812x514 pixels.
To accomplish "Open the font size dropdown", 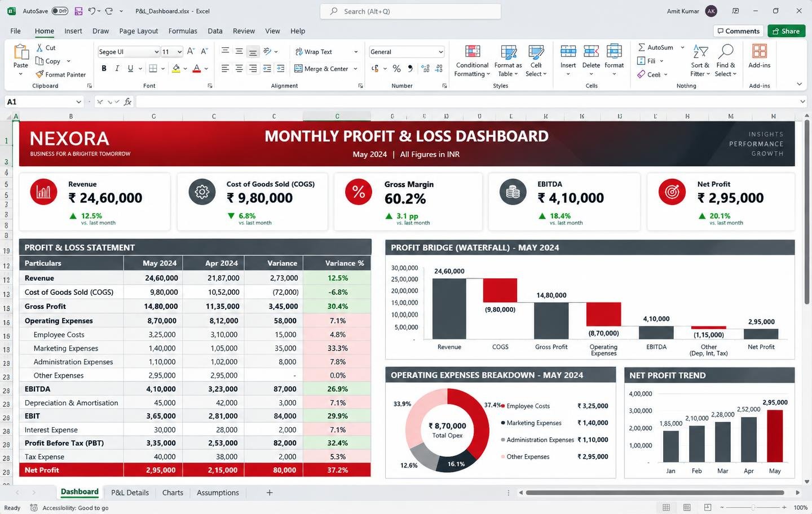I will (179, 52).
